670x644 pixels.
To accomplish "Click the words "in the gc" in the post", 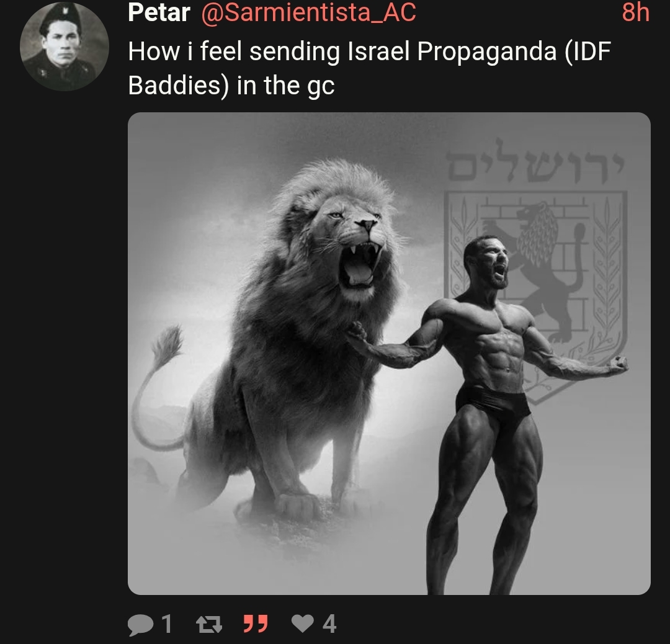I will pos(285,86).
